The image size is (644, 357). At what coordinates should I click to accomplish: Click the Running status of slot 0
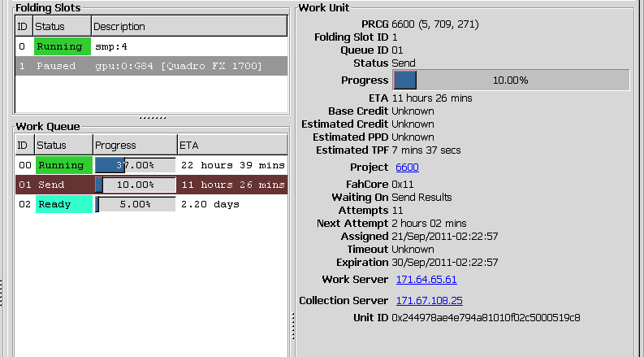pos(63,46)
